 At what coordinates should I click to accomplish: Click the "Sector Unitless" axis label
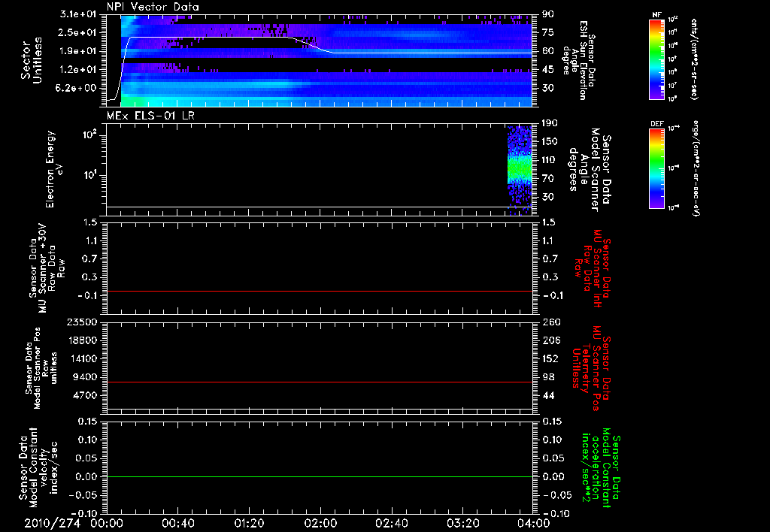[31, 60]
